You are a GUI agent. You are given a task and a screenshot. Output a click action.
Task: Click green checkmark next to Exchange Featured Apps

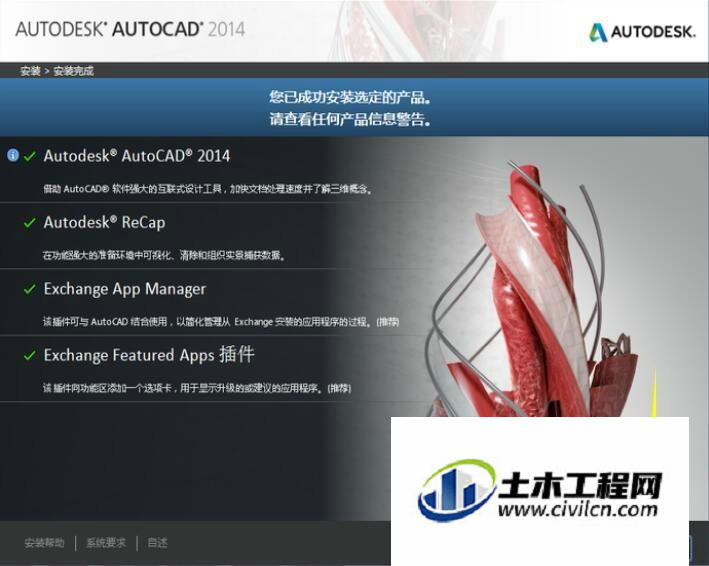coord(30,355)
